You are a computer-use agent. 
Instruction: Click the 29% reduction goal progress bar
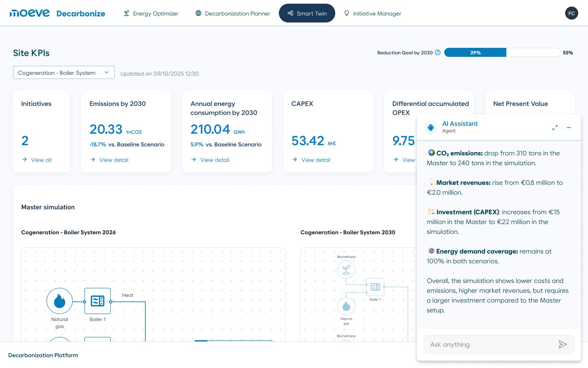click(475, 52)
